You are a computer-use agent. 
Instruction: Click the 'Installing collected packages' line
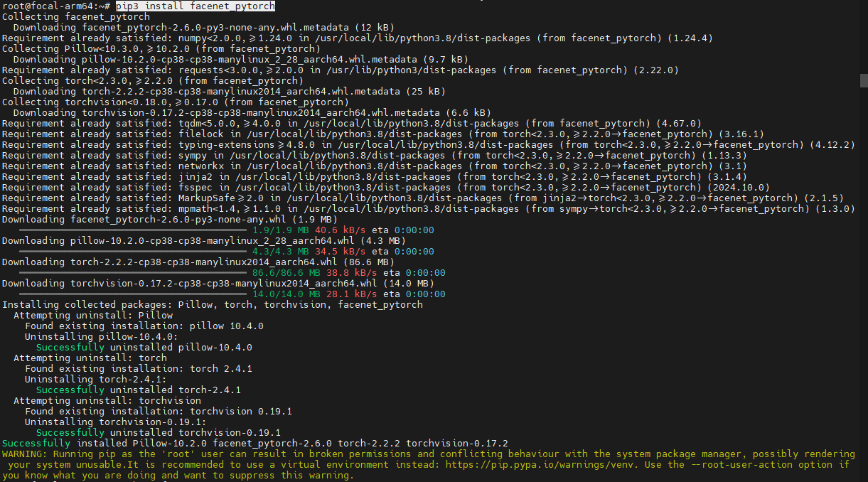(212, 304)
